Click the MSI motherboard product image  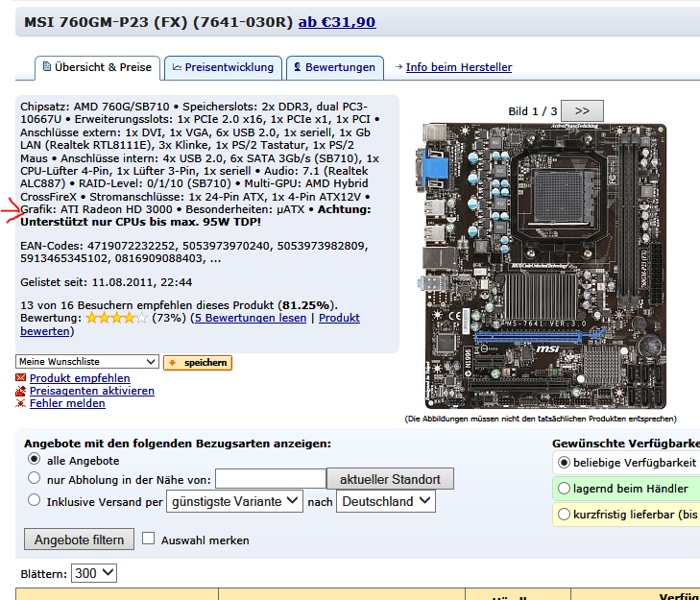pyautogui.click(x=542, y=266)
